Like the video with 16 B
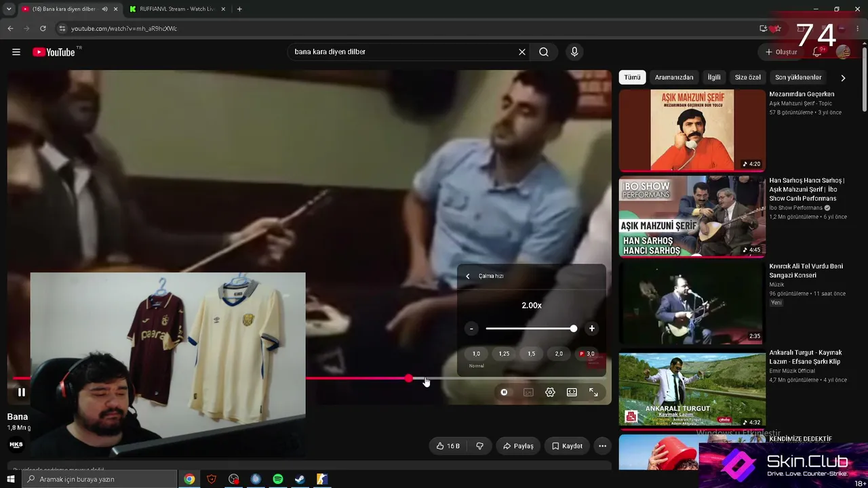The image size is (868, 488). point(448,446)
